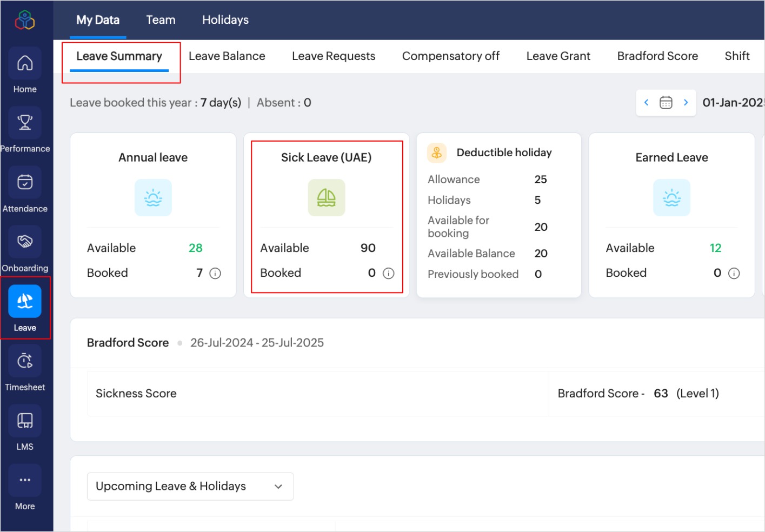The width and height of the screenshot is (765, 532).
Task: Select the Timesheet sidebar icon
Action: (x=25, y=361)
